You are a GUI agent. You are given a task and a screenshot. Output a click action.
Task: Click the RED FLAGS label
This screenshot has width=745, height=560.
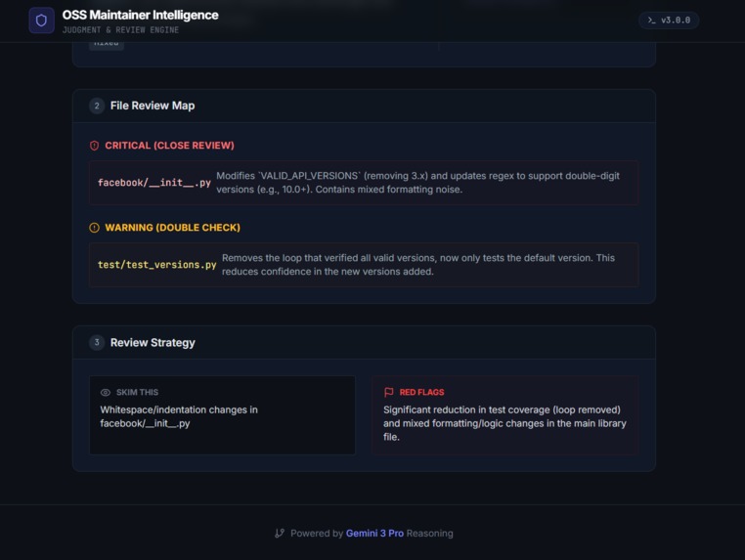coord(421,392)
